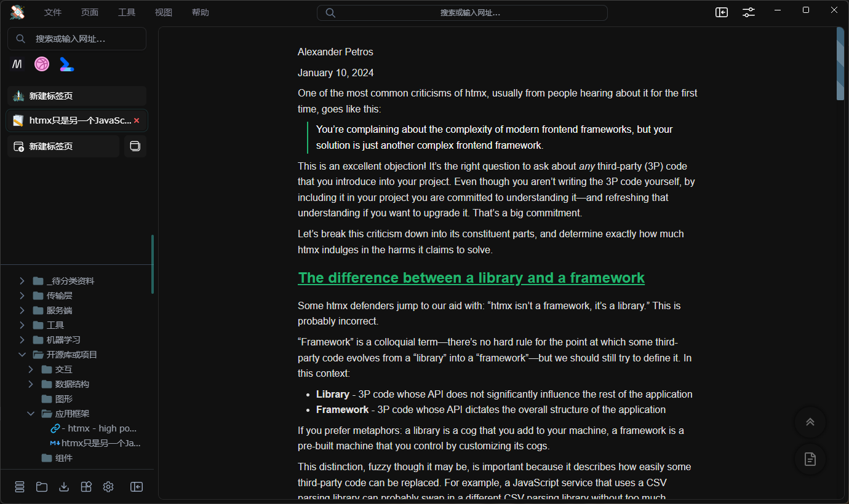849x504 pixels.
Task: Click the stacked-list icon in bottom sidebar bar
Action: pyautogui.click(x=20, y=487)
